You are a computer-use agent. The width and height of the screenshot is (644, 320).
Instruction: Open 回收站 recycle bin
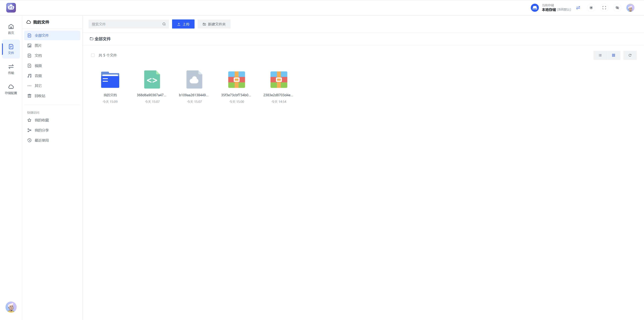pyautogui.click(x=40, y=96)
